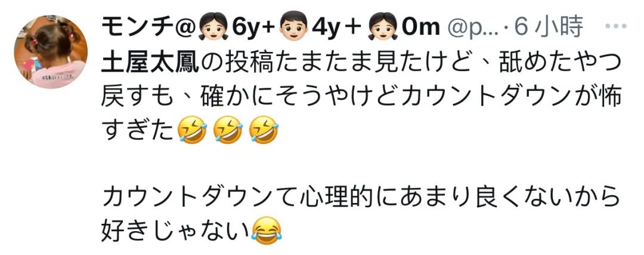Click the girl emoji before 0m
The width and height of the screenshot is (644, 255).
pos(382,27)
